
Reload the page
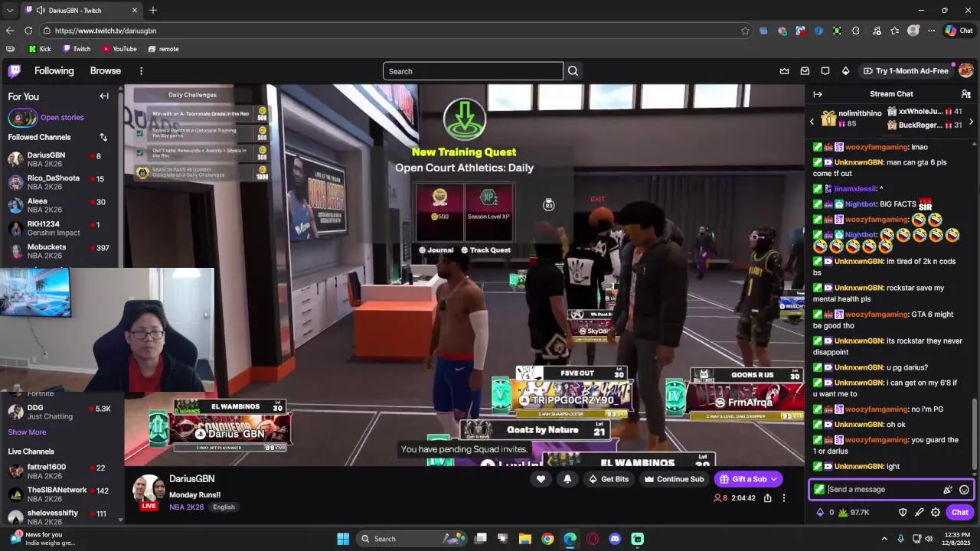coord(28,31)
